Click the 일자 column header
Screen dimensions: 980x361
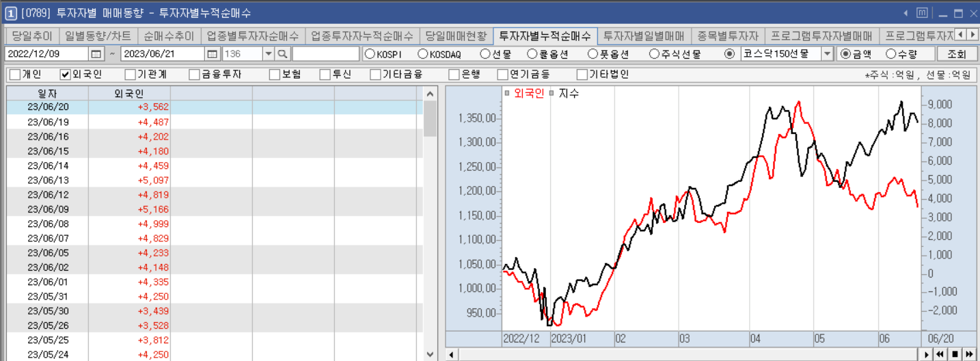(47, 94)
